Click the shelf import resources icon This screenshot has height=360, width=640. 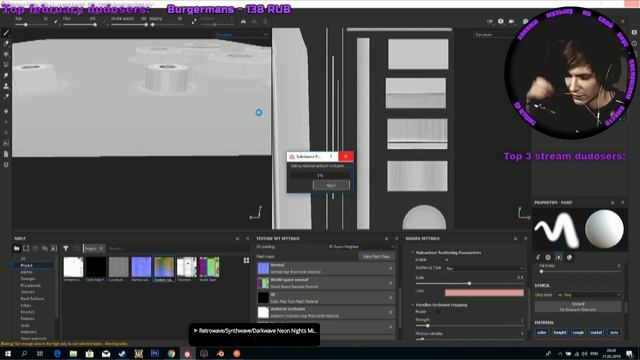54,248
